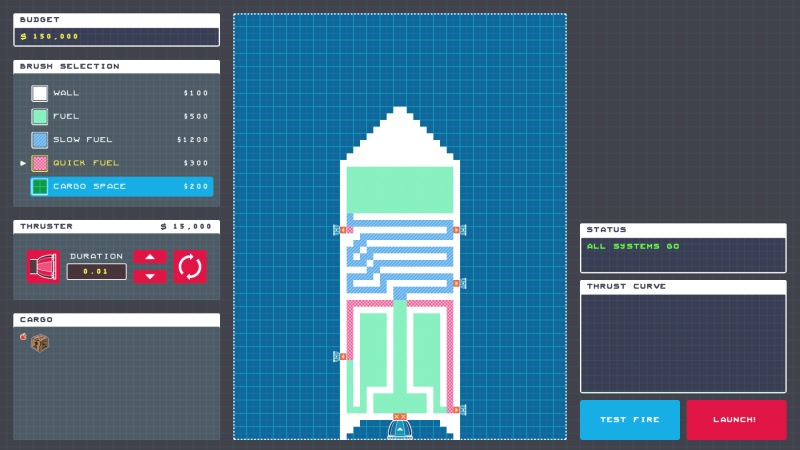Screen dimensions: 800x450
Task: Click the Launch! button
Action: point(736,419)
